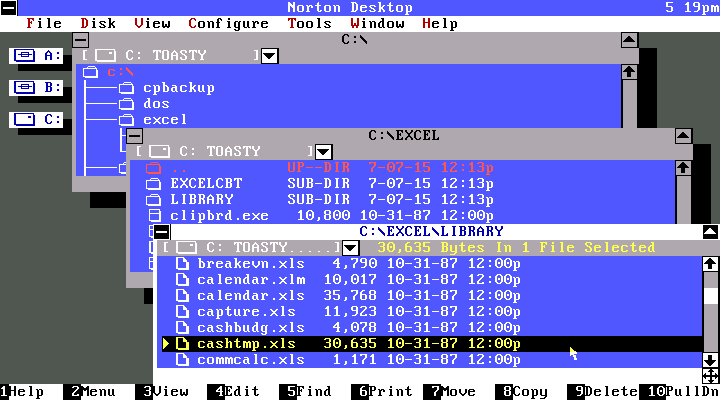720x400 pixels.
Task: Click drive selector 'C: TOASTY' in C:\EXCEL window
Action: tap(225, 152)
